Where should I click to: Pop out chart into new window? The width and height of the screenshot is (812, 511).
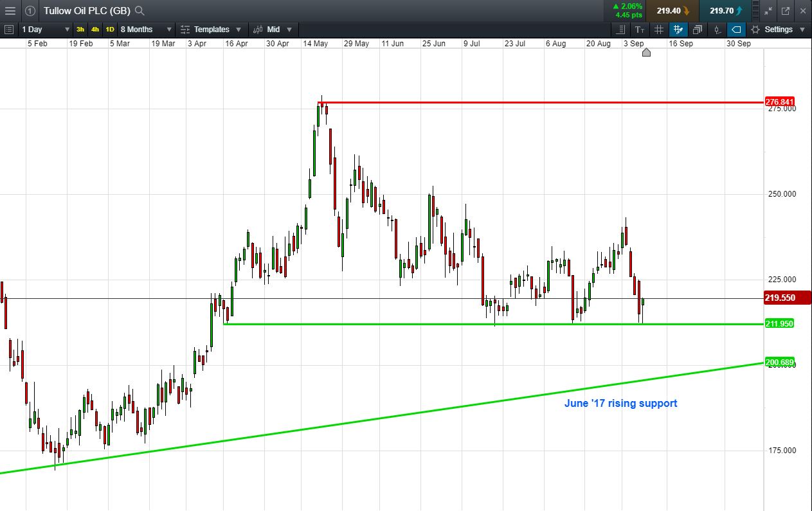(786, 11)
